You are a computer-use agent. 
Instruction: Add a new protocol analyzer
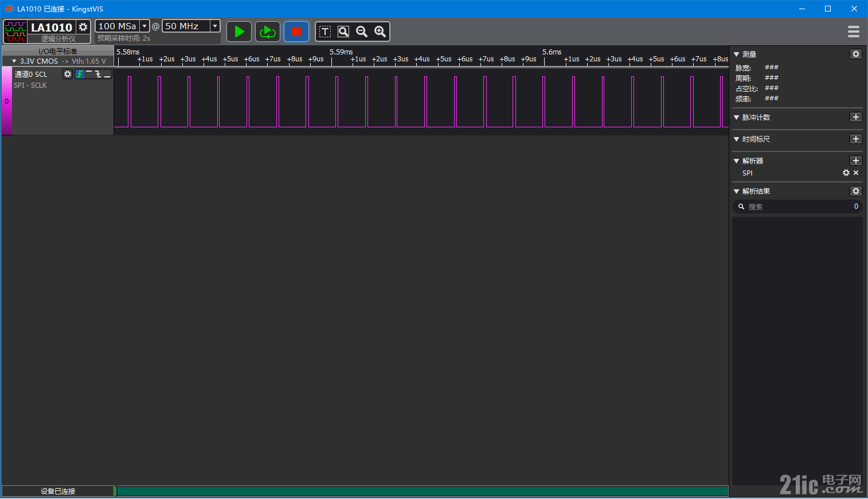pos(856,161)
